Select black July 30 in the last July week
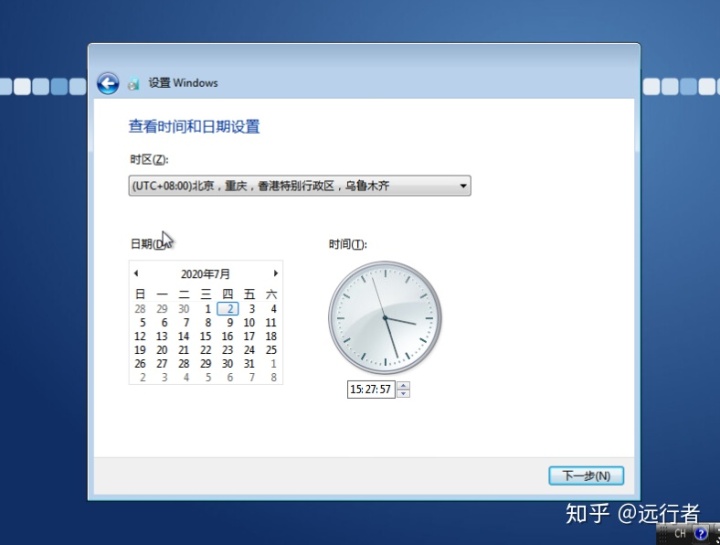The image size is (720, 545). pyautogui.click(x=227, y=364)
